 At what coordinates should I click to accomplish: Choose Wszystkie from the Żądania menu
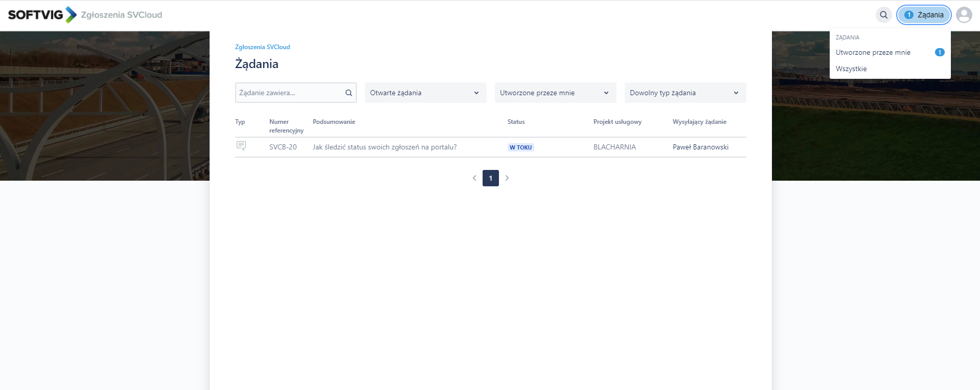click(x=851, y=69)
